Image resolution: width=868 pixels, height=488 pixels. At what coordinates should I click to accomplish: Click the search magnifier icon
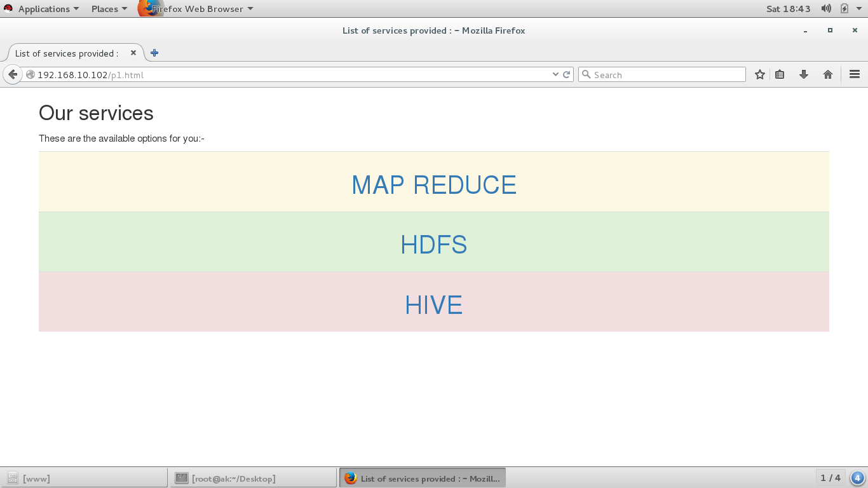[x=587, y=74]
